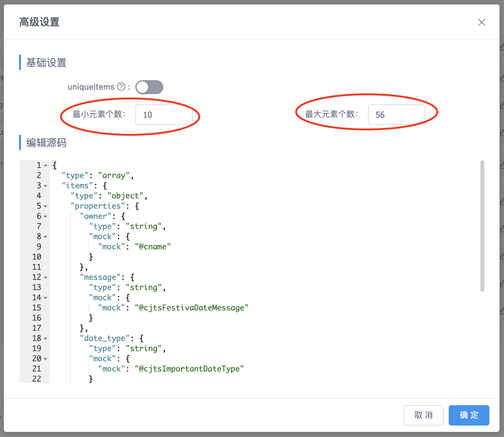Collapse the "date_type" fold on line 18
The image size is (504, 437).
pyautogui.click(x=45, y=338)
